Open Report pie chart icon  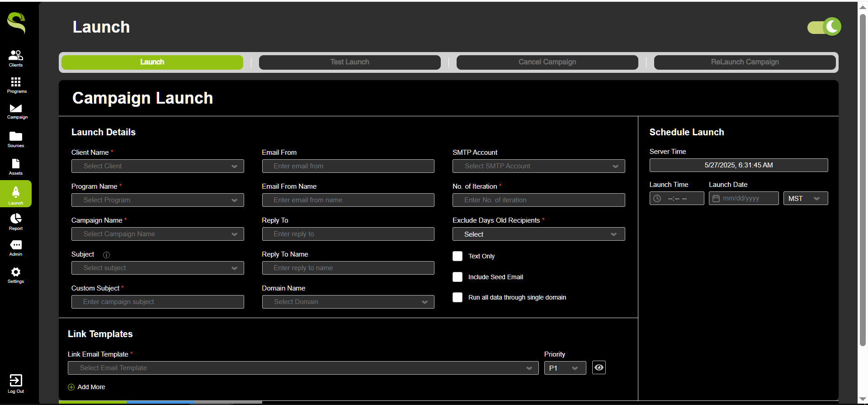[16, 221]
